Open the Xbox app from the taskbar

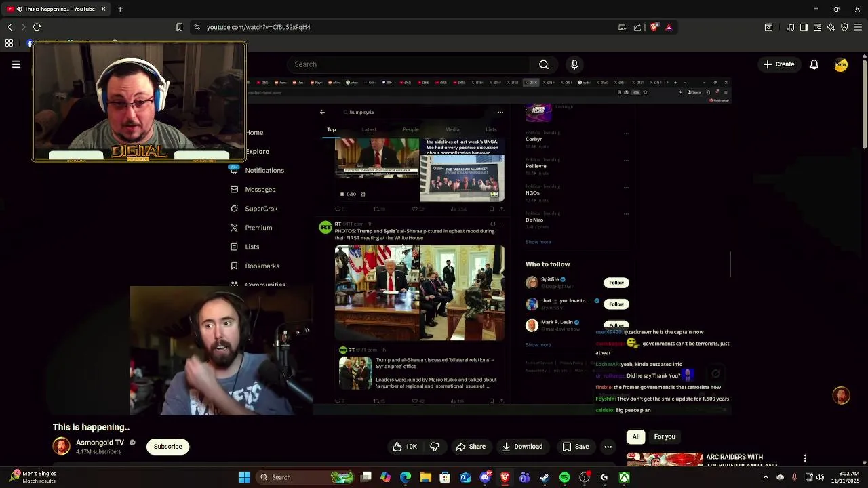pyautogui.click(x=624, y=477)
